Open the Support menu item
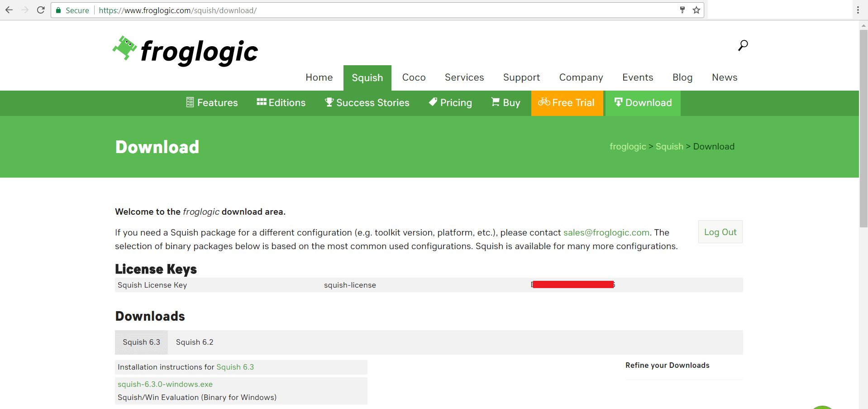The width and height of the screenshot is (868, 409). click(x=522, y=77)
